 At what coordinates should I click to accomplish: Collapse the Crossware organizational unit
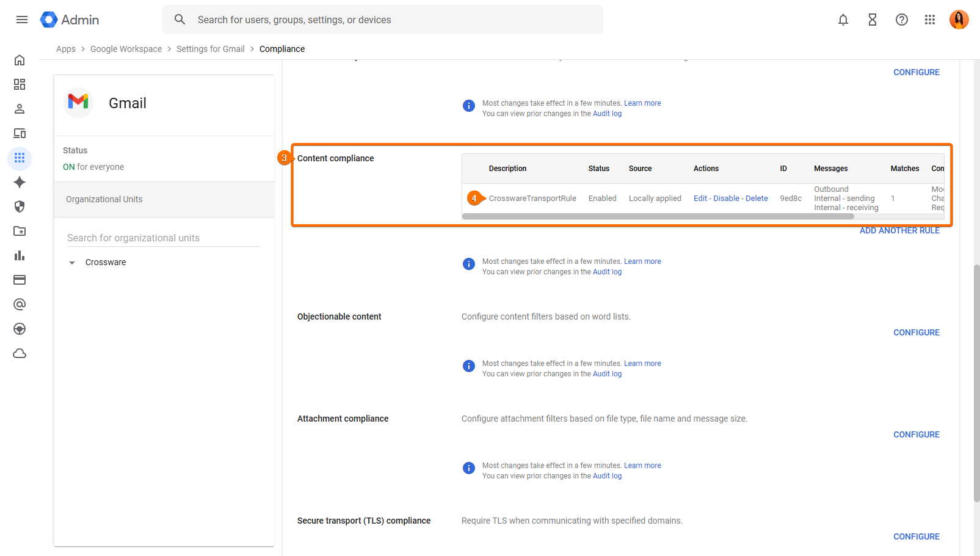coord(72,263)
